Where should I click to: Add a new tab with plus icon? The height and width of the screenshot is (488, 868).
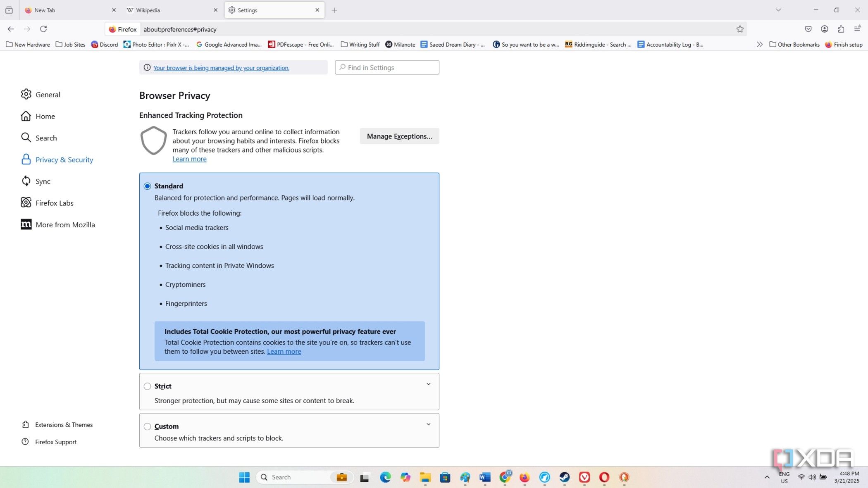pyautogui.click(x=334, y=10)
